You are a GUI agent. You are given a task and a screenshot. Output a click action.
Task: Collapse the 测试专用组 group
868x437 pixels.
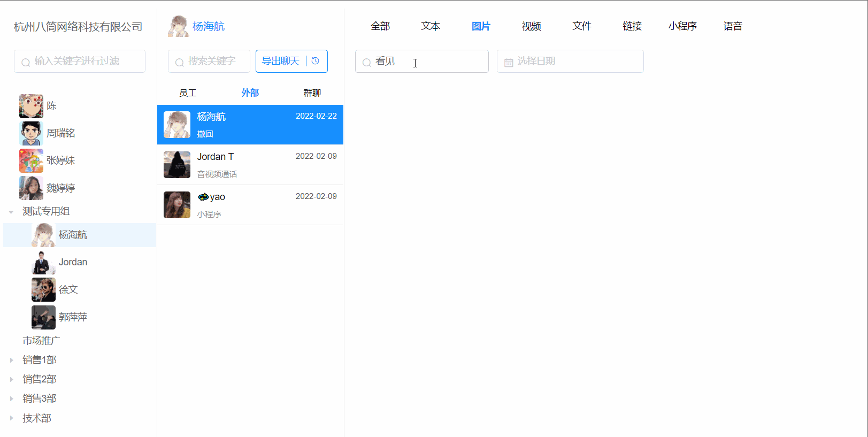11,212
